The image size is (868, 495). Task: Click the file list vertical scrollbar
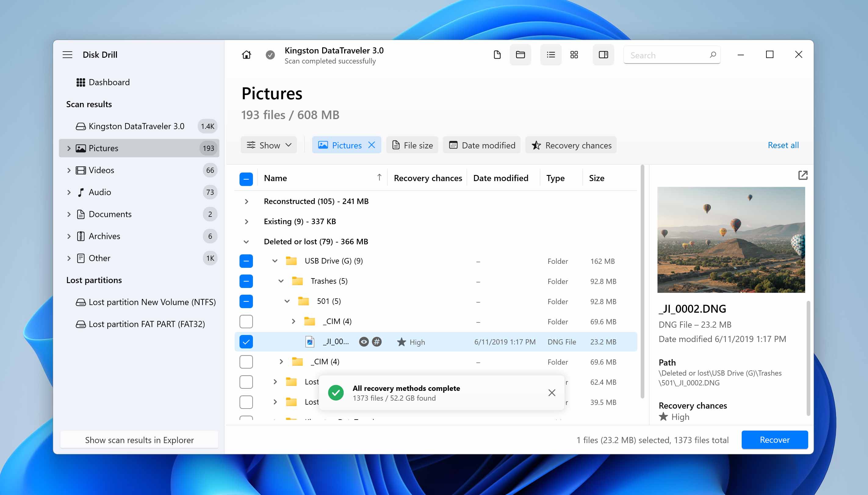643,282
